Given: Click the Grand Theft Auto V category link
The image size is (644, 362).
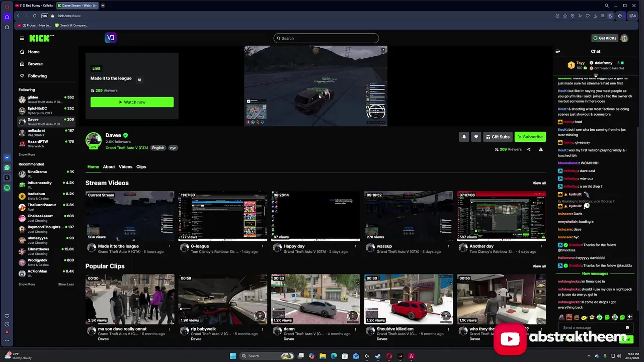Looking at the screenshot, I should (127, 148).
